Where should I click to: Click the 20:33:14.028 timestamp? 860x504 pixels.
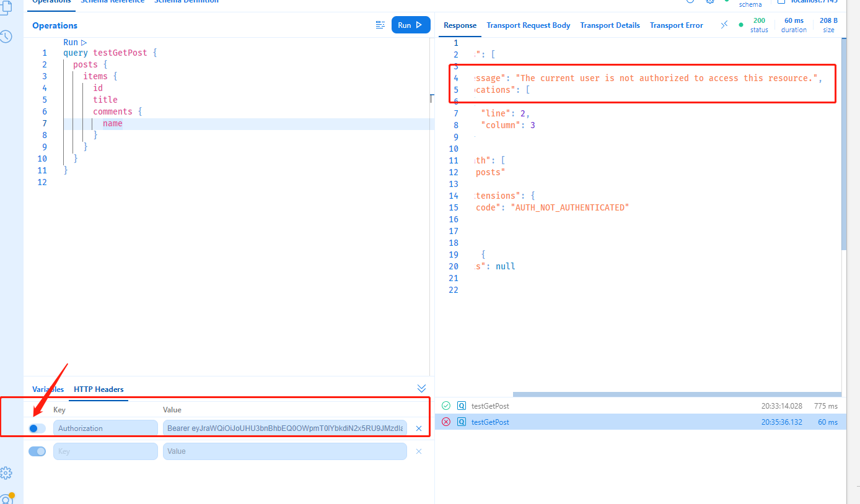coord(782,406)
